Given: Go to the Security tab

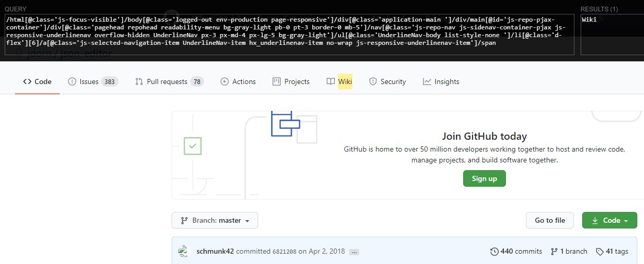Looking at the screenshot, I should tap(387, 81).
